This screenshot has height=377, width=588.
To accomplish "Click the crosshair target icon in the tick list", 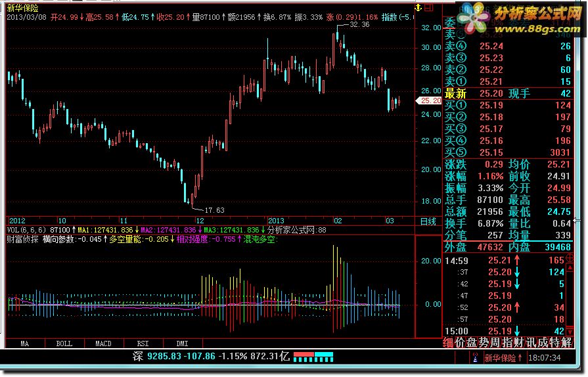I will 570,258.
